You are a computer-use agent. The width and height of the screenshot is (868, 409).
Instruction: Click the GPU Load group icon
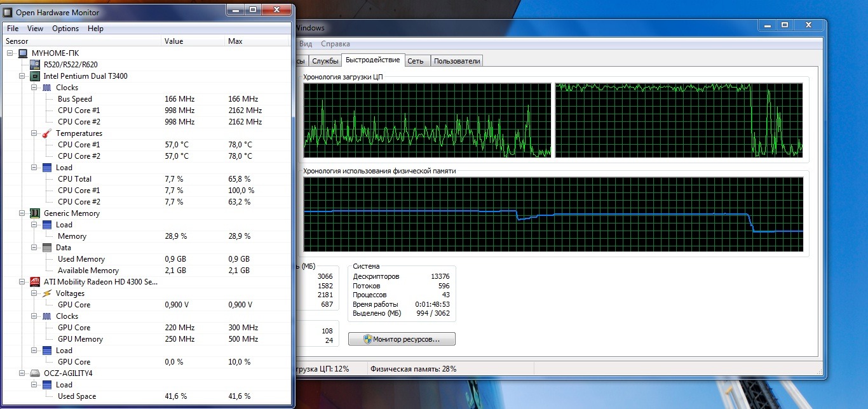(47, 351)
